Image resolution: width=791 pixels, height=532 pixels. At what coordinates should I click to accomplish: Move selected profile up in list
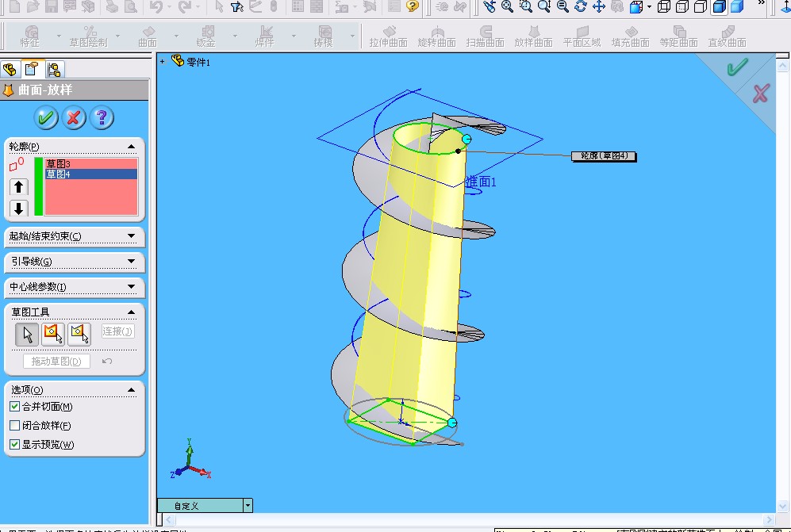point(19,186)
